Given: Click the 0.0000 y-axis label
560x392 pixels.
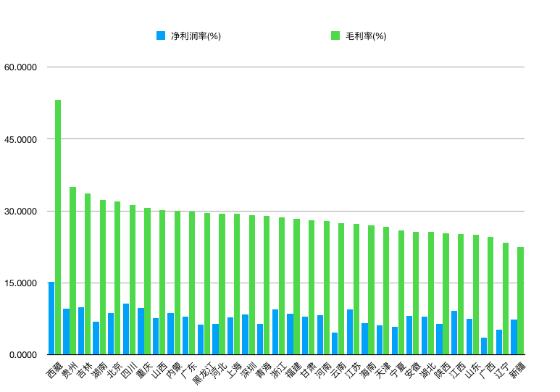Looking at the screenshot, I should [22, 355].
